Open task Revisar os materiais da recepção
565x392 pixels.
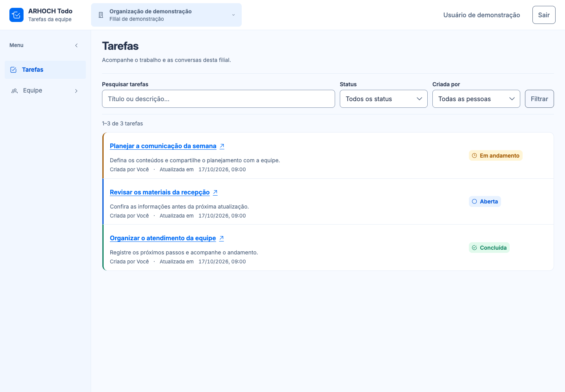[x=160, y=192]
